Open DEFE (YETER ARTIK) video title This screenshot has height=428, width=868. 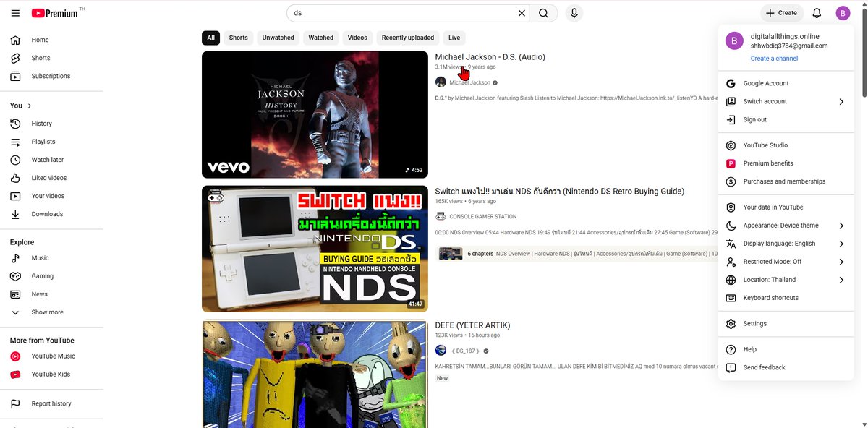tap(472, 325)
